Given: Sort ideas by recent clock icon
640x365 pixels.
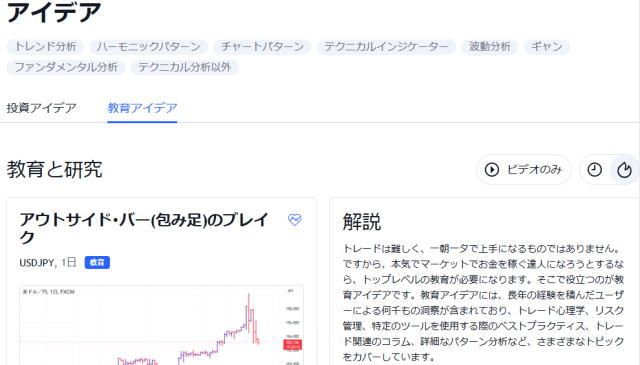Looking at the screenshot, I should pos(594,169).
